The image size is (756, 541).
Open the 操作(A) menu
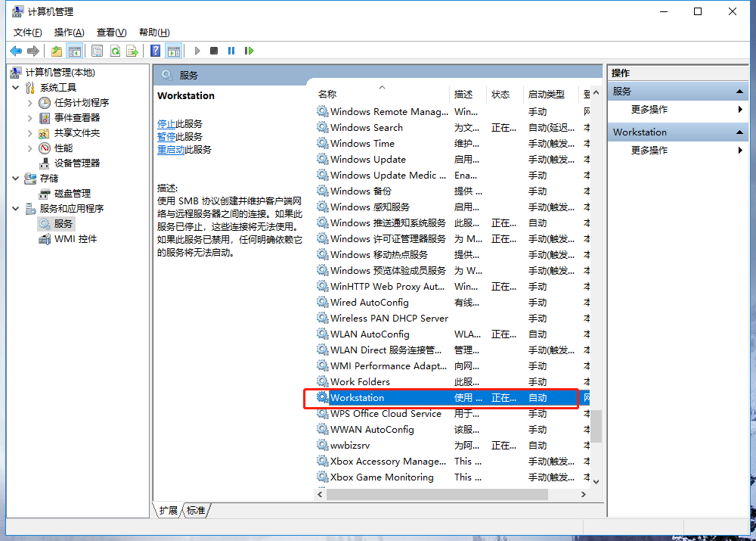69,33
